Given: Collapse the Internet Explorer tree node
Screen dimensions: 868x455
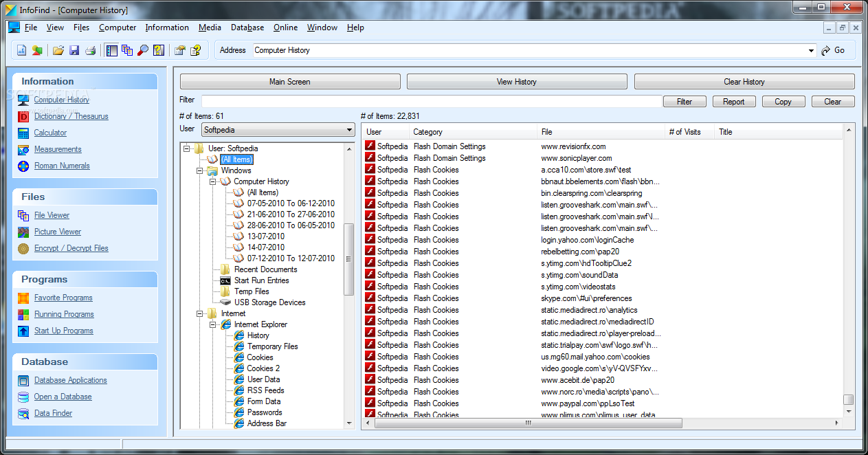Looking at the screenshot, I should pos(213,324).
